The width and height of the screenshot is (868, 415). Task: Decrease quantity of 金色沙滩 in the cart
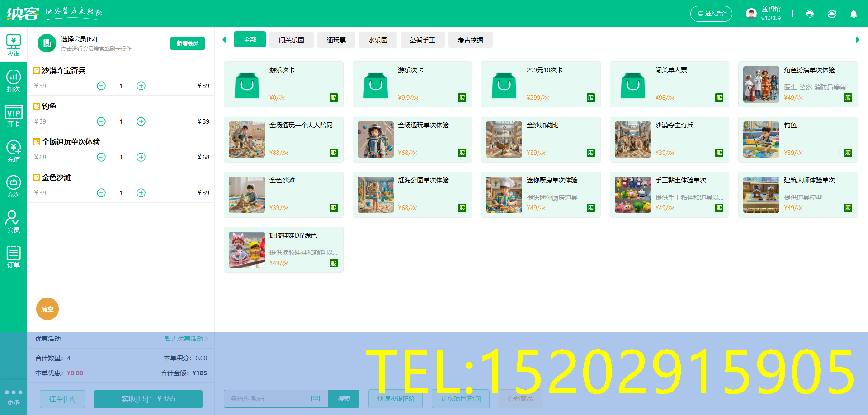(x=101, y=192)
